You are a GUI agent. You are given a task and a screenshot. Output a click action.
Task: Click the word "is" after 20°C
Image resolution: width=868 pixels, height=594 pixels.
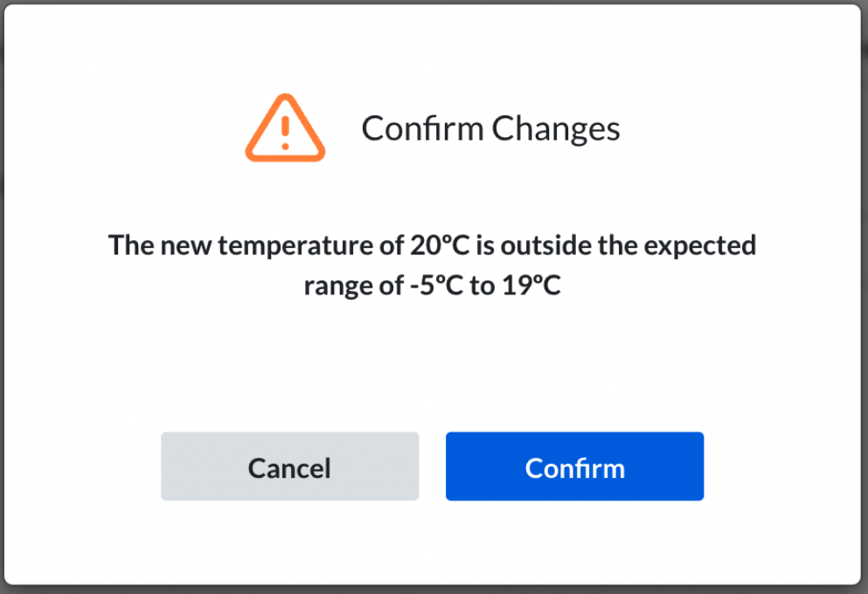coord(485,245)
